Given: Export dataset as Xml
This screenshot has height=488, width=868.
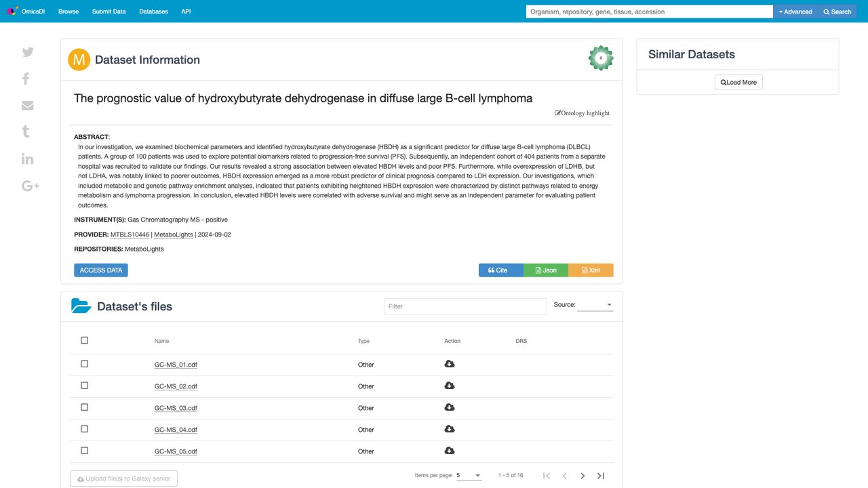Looking at the screenshot, I should [591, 270].
